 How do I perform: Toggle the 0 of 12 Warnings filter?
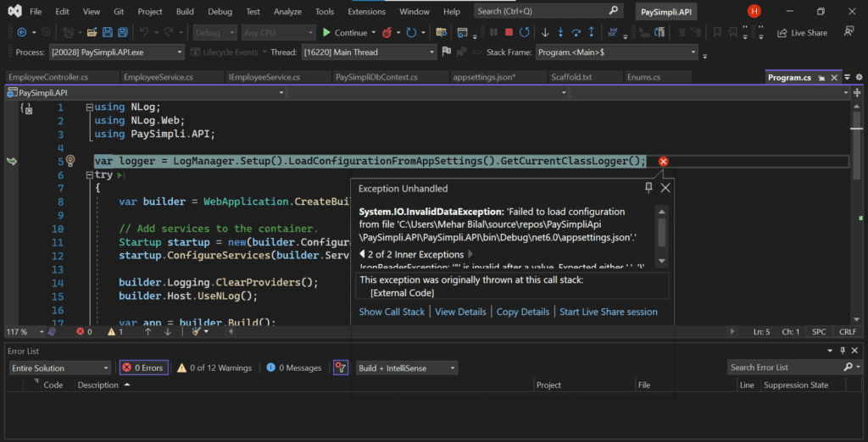214,367
